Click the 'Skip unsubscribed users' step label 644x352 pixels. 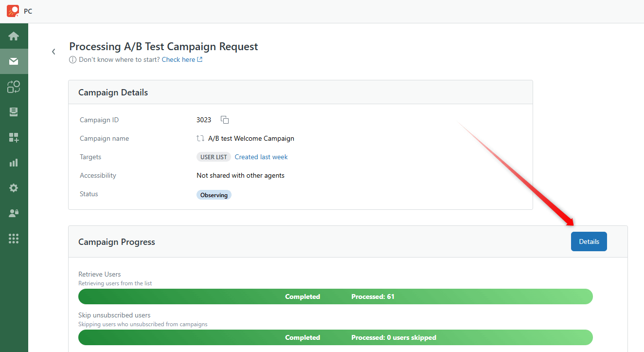(x=114, y=315)
